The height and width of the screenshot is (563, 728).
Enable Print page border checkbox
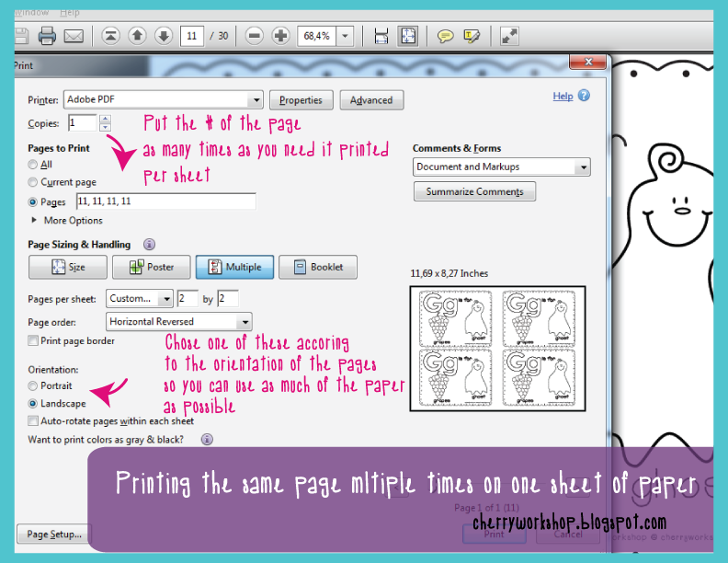click(x=33, y=340)
